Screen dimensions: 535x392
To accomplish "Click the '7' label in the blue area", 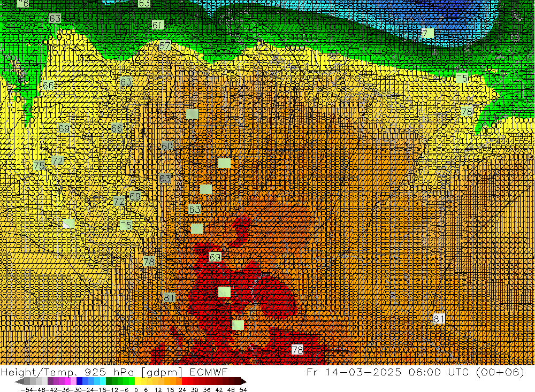I will click(x=427, y=33).
